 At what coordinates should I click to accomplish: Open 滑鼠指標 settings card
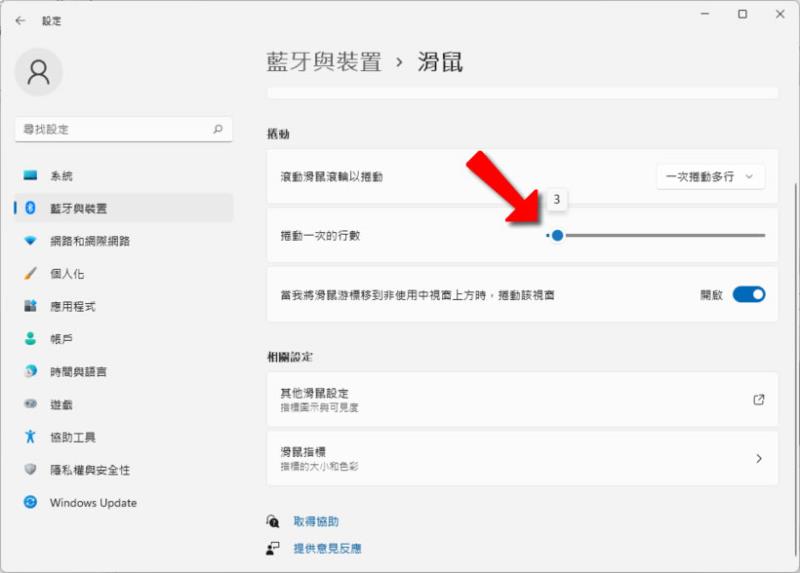point(522,458)
